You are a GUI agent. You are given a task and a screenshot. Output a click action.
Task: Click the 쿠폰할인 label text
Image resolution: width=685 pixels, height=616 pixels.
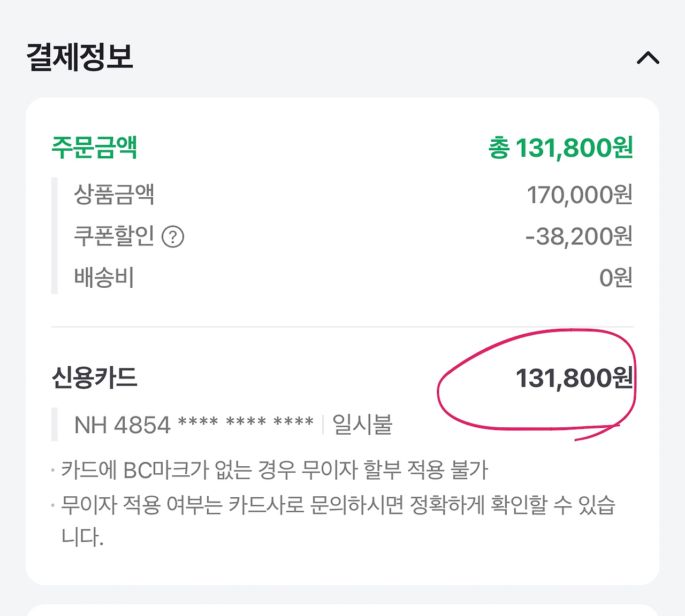tap(114, 236)
